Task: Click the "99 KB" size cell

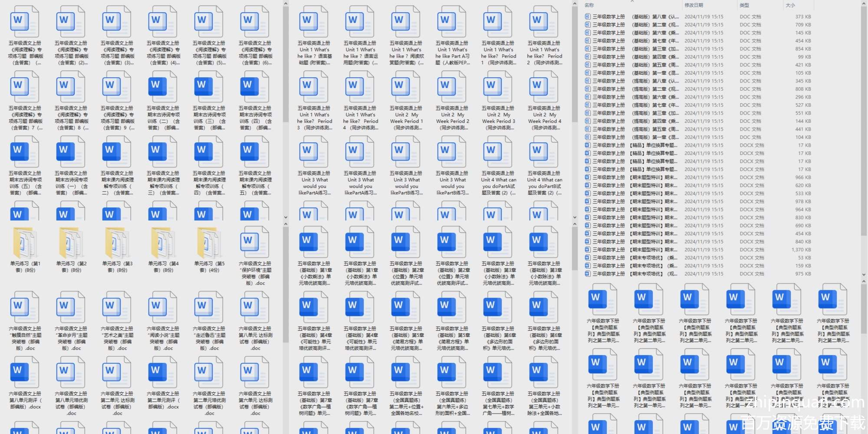Action: point(804,57)
